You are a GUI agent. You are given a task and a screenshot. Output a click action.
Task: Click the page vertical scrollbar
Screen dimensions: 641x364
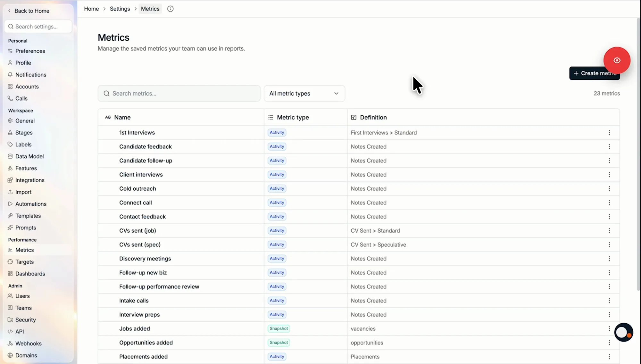(638, 154)
